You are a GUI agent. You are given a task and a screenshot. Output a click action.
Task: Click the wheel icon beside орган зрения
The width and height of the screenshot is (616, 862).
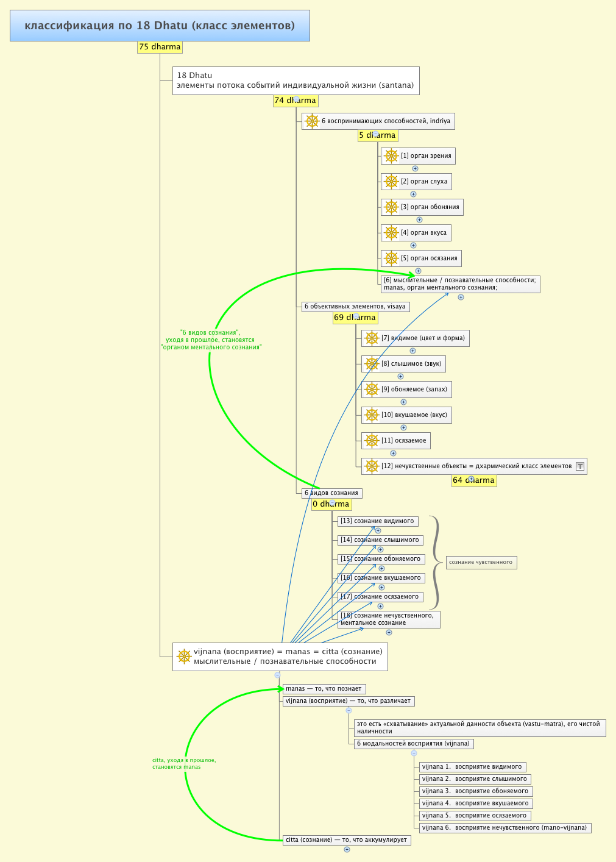pos(391,156)
